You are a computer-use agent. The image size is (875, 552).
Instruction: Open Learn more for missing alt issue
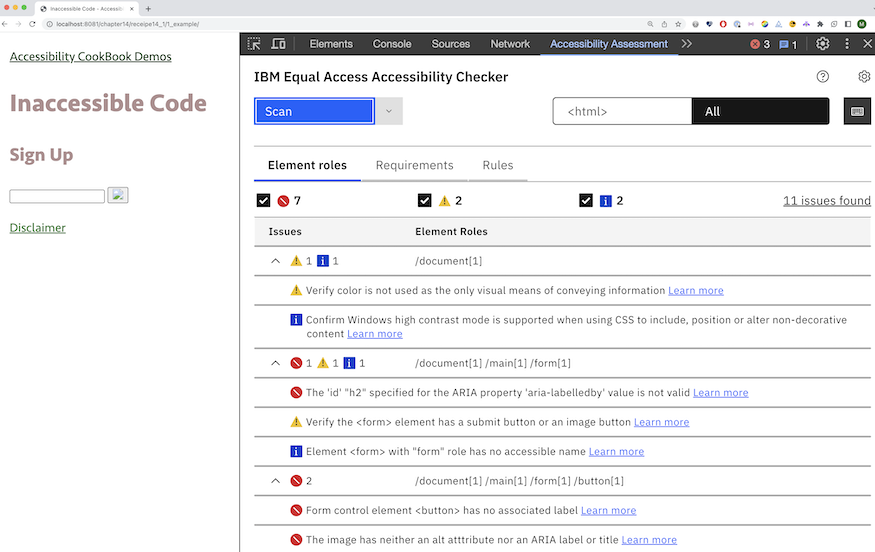click(649, 540)
